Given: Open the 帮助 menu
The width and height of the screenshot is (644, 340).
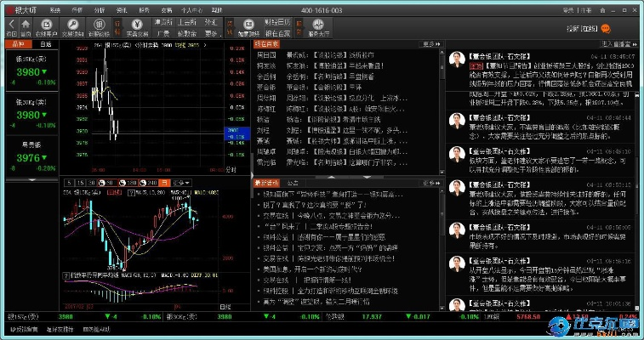Looking at the screenshot, I should 217,10.
